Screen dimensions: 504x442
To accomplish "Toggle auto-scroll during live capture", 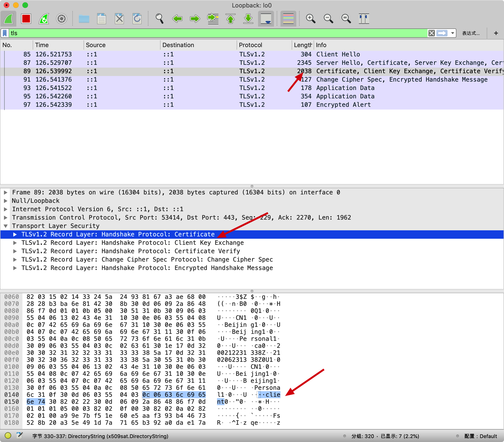I will [x=266, y=19].
